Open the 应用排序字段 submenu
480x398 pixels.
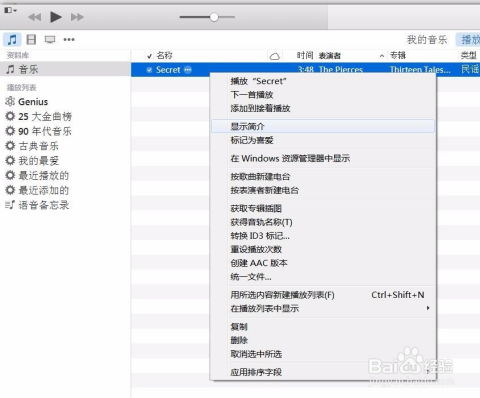[323, 372]
